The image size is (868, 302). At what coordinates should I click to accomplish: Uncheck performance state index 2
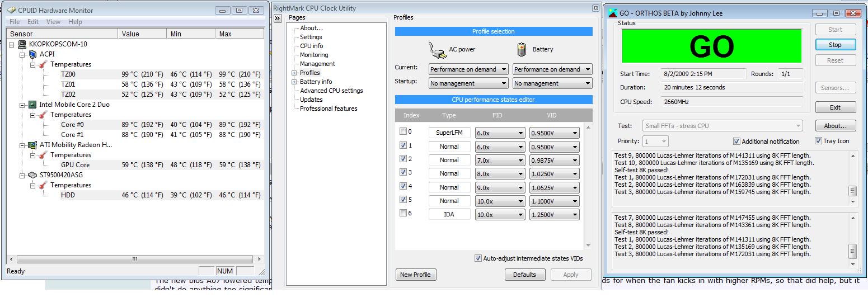pyautogui.click(x=403, y=159)
